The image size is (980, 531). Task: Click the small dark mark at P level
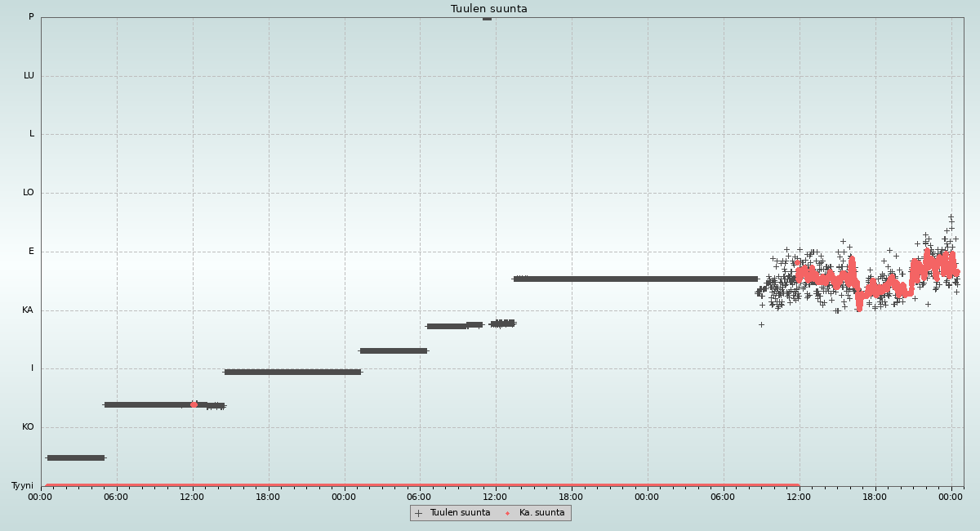487,18
